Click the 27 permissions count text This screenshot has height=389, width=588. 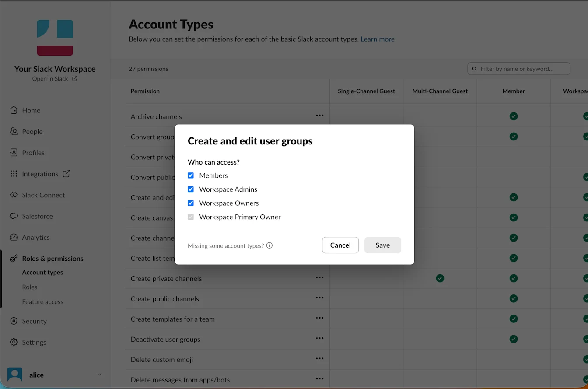point(148,69)
